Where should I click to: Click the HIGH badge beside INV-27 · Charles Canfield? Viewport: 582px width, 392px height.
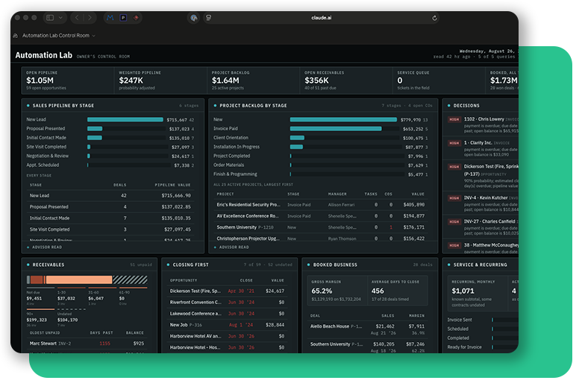click(454, 222)
